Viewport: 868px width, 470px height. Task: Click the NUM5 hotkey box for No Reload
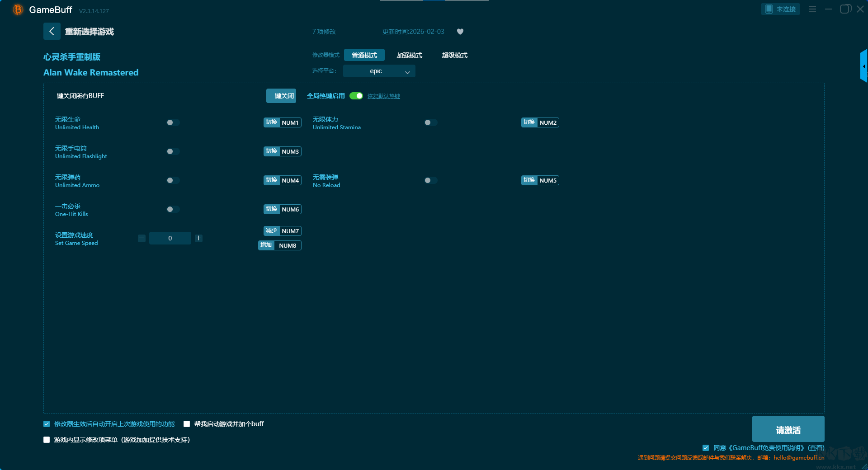[547, 180]
